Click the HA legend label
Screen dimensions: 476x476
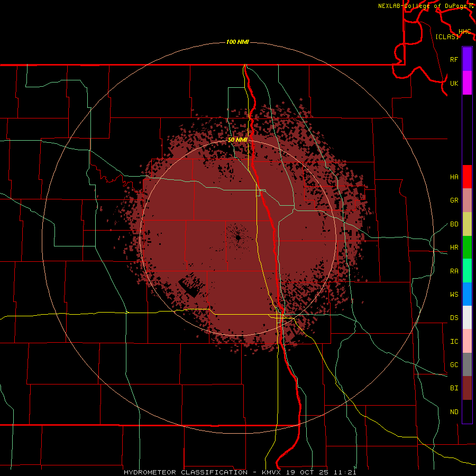pyautogui.click(x=454, y=177)
